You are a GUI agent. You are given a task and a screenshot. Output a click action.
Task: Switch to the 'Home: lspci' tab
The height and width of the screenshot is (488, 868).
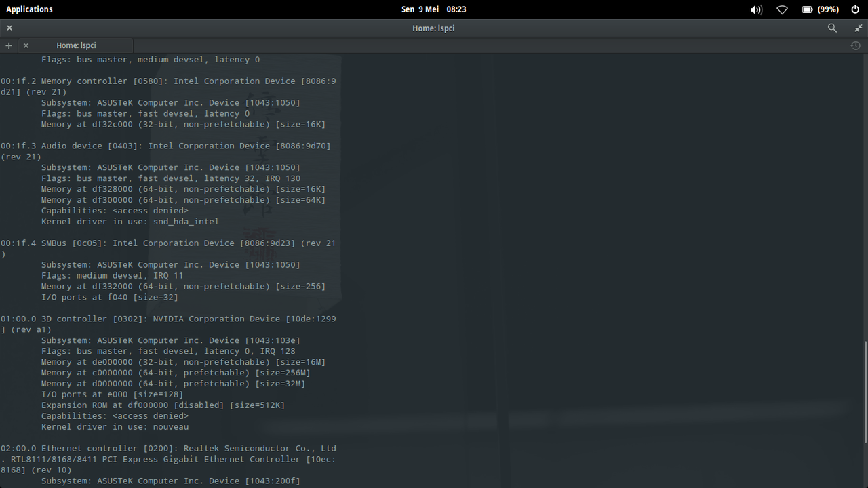tap(76, 45)
